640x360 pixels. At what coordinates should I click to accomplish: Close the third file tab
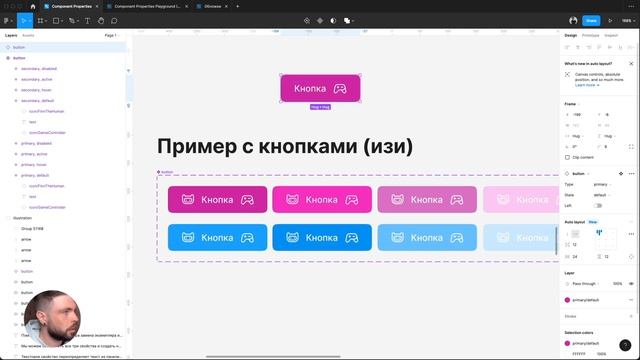[x=226, y=7]
